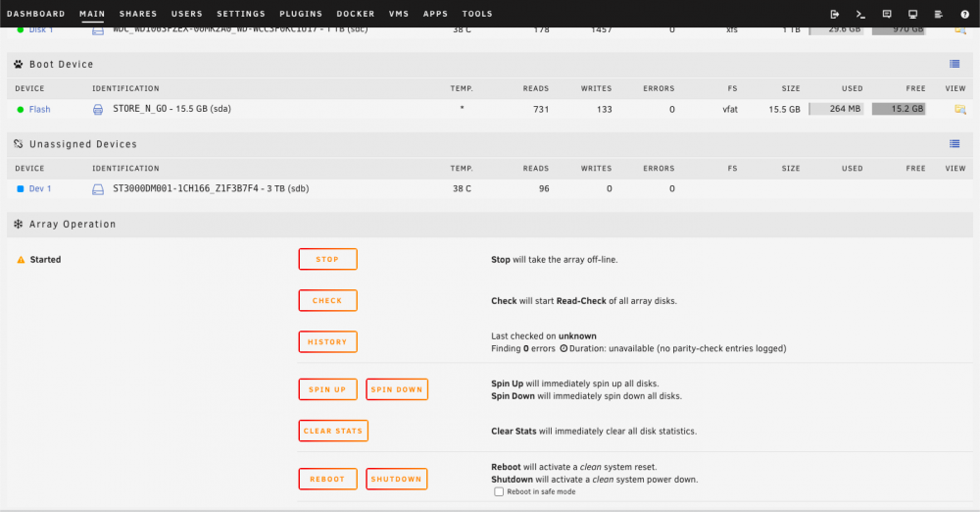Click the Shutdown button
Viewport: 980px width, 512px height.
click(x=396, y=479)
